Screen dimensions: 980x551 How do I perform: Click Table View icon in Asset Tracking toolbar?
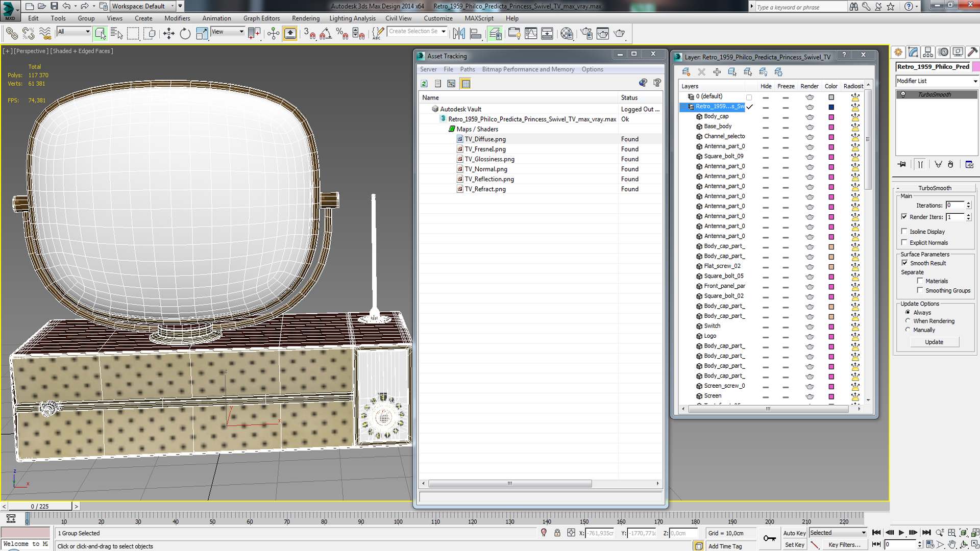tap(465, 84)
